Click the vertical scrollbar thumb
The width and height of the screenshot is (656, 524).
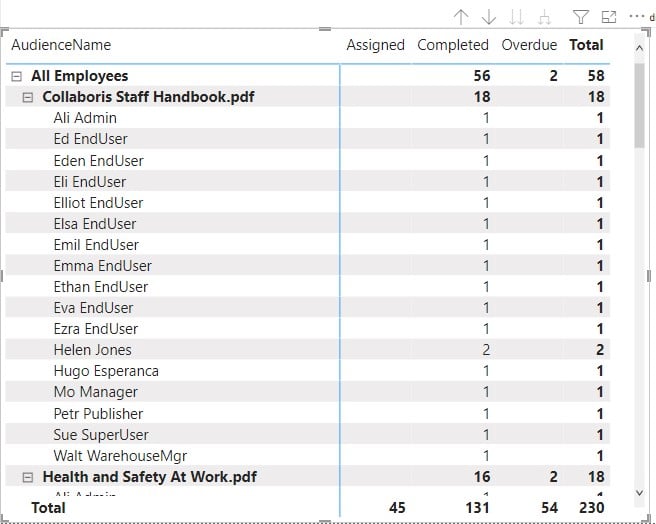click(640, 105)
